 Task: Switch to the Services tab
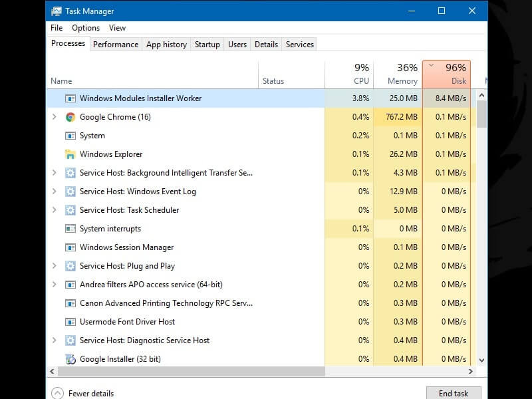coord(300,45)
